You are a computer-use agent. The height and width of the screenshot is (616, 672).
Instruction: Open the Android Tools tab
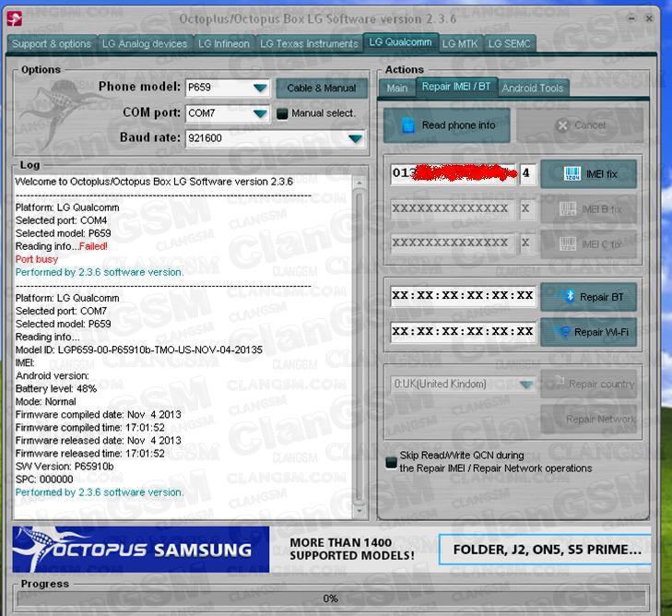point(533,88)
